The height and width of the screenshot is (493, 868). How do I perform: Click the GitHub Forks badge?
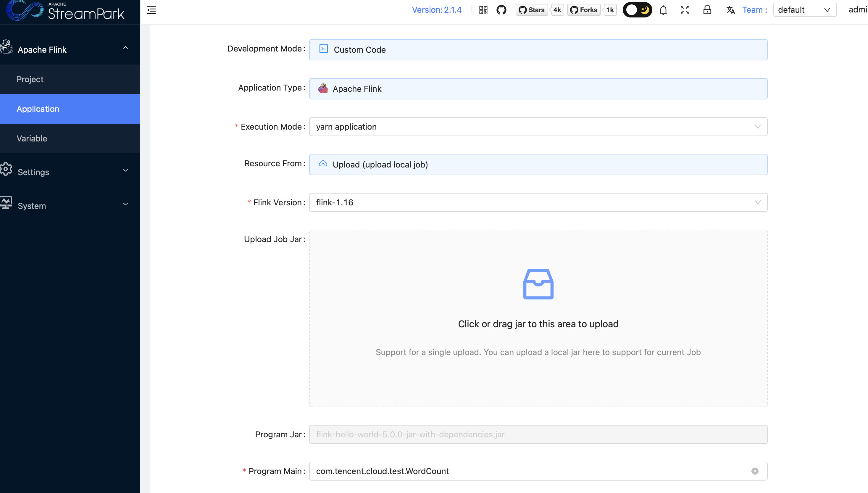tap(584, 10)
